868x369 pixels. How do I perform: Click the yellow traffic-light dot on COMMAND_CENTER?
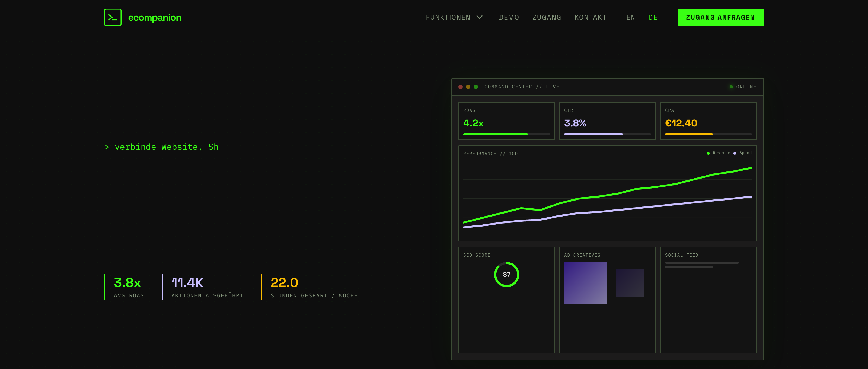[468, 87]
